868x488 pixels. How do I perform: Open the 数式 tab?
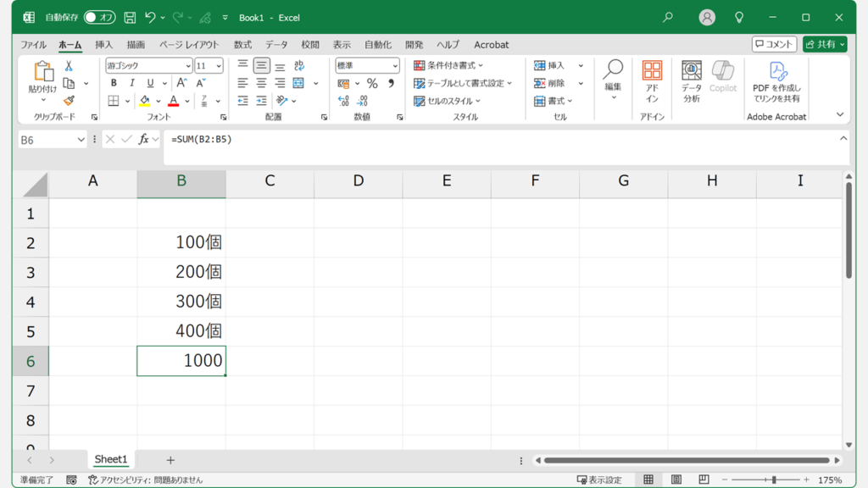click(x=242, y=45)
